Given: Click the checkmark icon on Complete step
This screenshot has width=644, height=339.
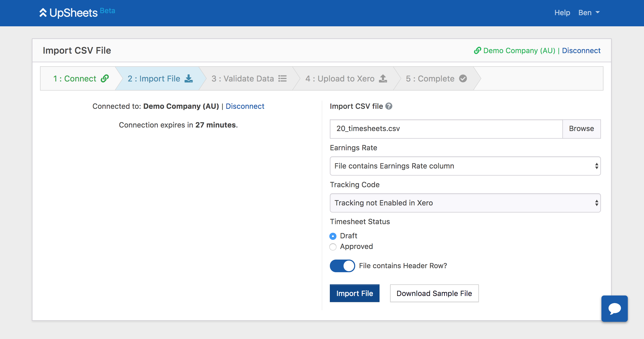Looking at the screenshot, I should point(463,79).
